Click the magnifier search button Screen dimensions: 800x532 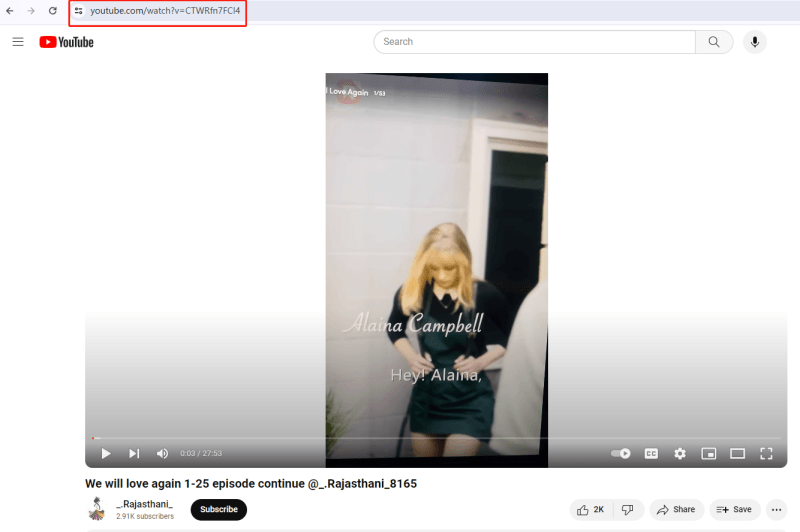pyautogui.click(x=714, y=42)
